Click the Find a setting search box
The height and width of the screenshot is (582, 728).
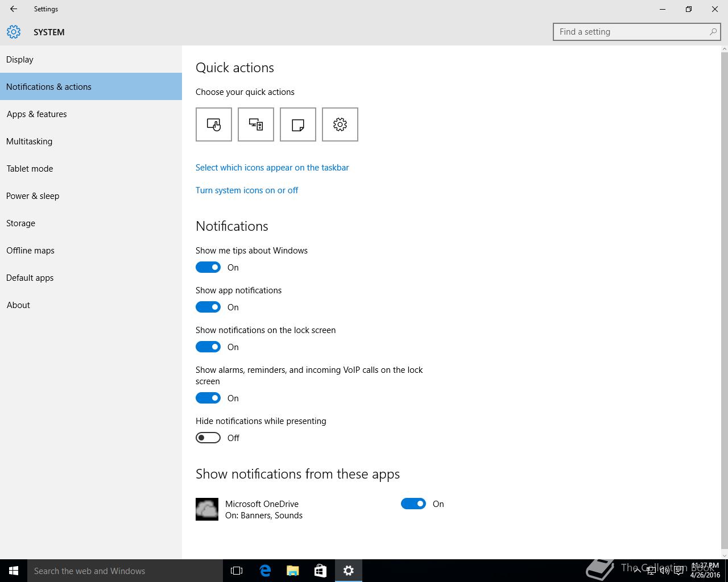point(631,32)
